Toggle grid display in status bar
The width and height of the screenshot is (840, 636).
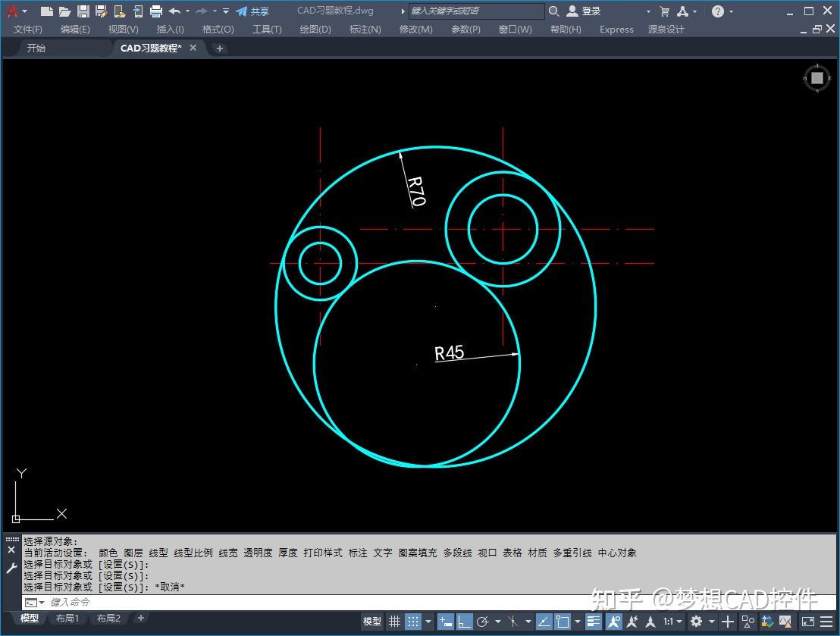click(x=394, y=622)
